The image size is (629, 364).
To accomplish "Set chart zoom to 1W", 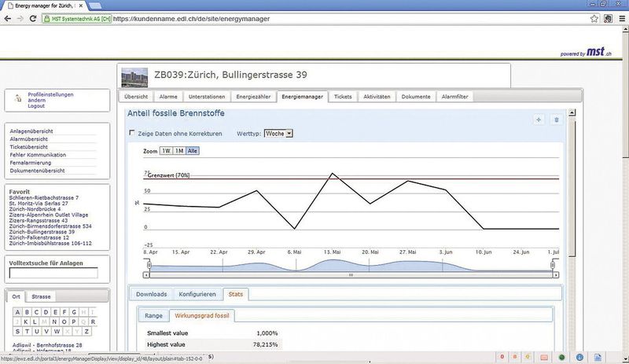I will point(166,151).
